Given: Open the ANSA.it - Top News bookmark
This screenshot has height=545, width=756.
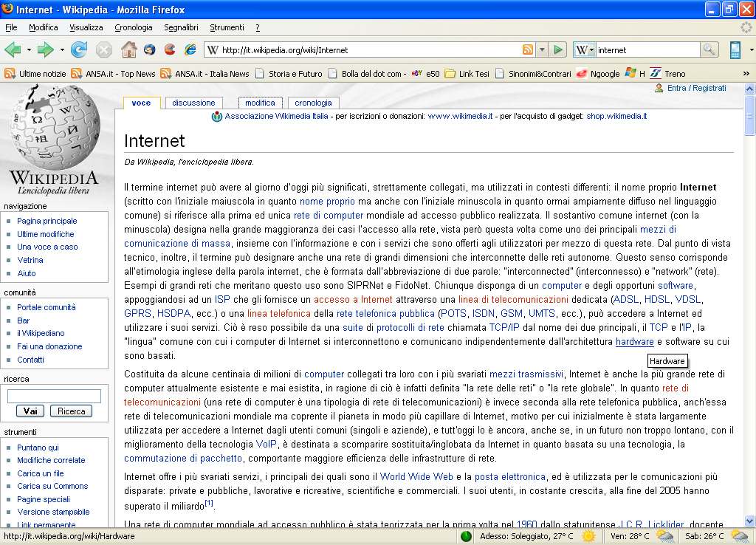Looking at the screenshot, I should tap(113, 74).
